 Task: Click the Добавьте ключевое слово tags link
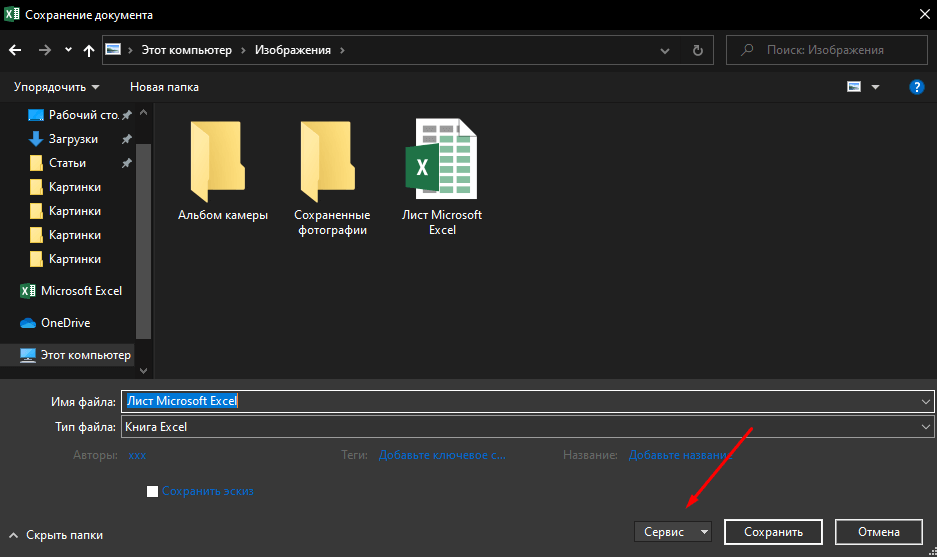tap(442, 455)
